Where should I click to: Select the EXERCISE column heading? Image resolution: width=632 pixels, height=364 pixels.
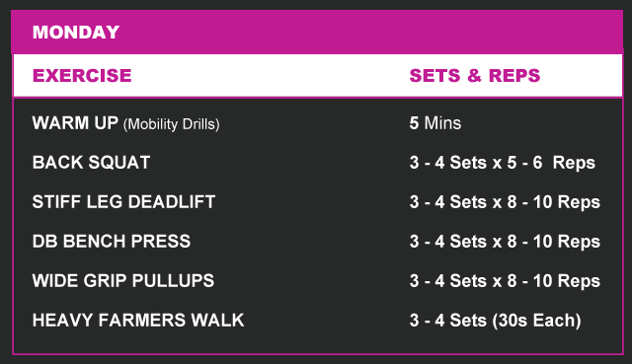coord(82,76)
